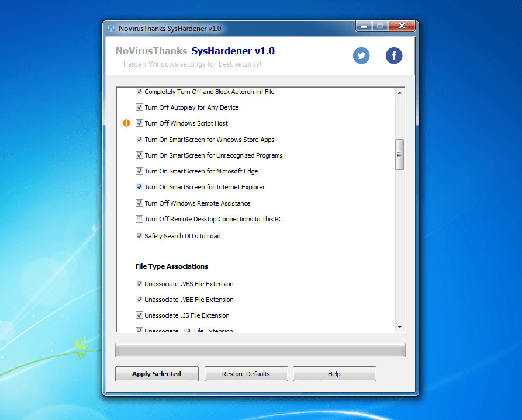Image resolution: width=522 pixels, height=420 pixels.
Task: Click the SysHardener title bar app icon
Action: tap(111, 29)
